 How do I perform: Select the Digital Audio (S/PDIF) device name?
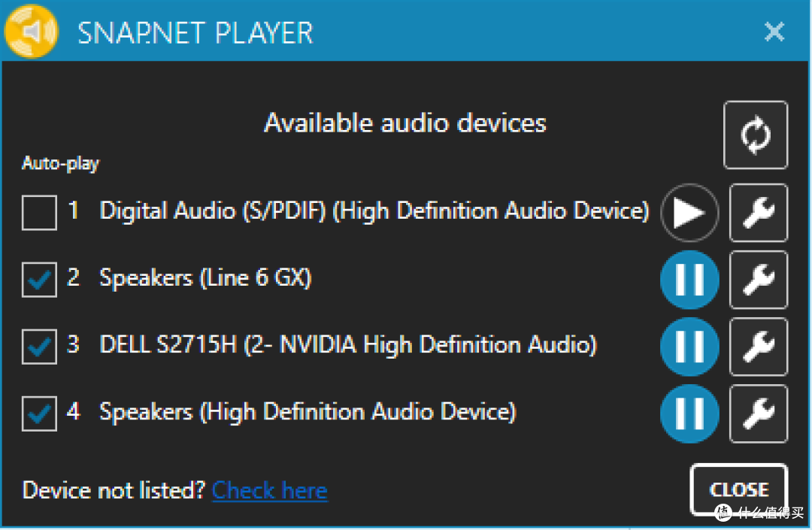(374, 211)
